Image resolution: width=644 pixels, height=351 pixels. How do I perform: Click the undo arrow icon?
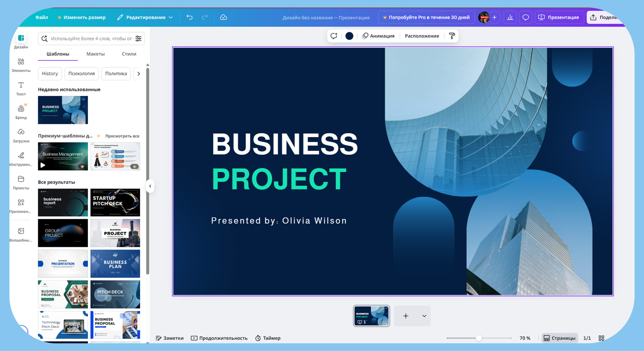(x=189, y=17)
